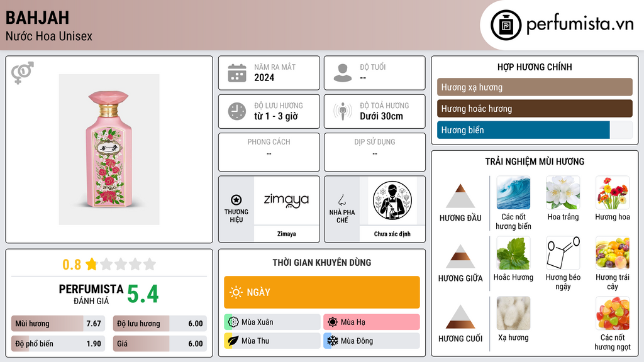Click the nose icon for Nhà pha chế
644x362 pixels.
pyautogui.click(x=341, y=200)
